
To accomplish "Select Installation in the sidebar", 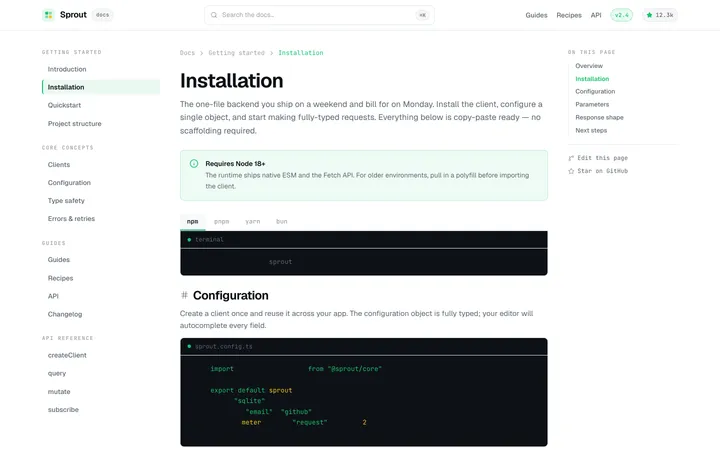I will [x=101, y=87].
